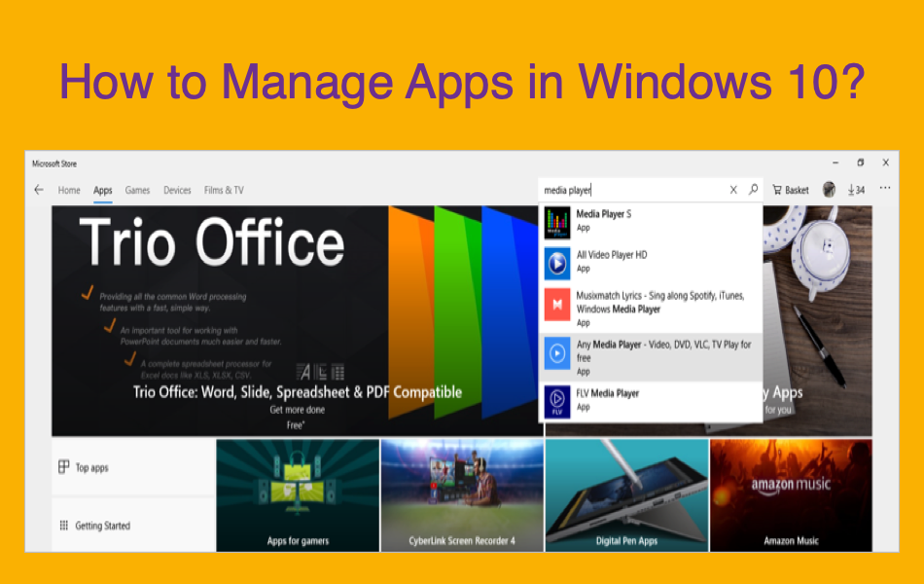Open the Films & TV tab
924x584 pixels.
tap(224, 190)
